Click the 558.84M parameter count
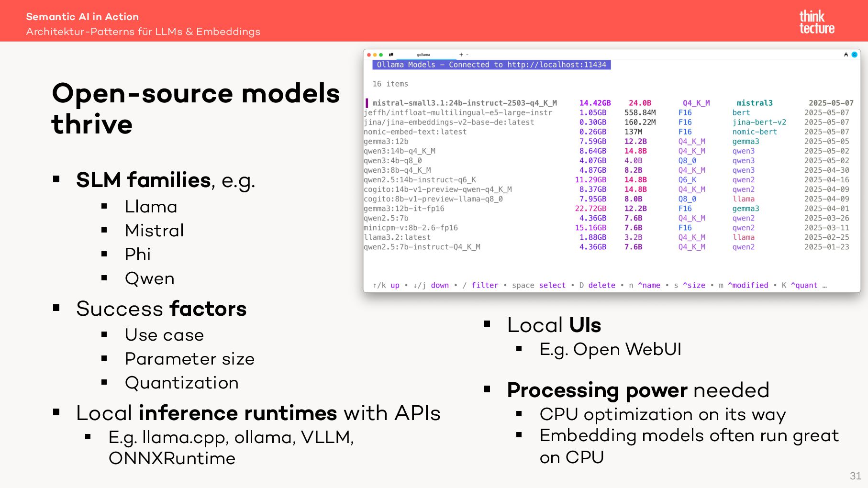Viewport: 868px width, 488px height. (x=640, y=112)
